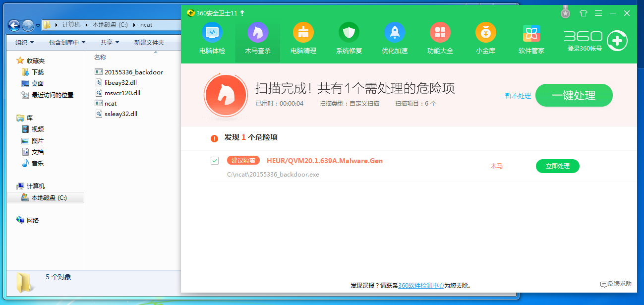Click the skin shirt icon in title bar
The image size is (644, 305).
[x=584, y=13]
